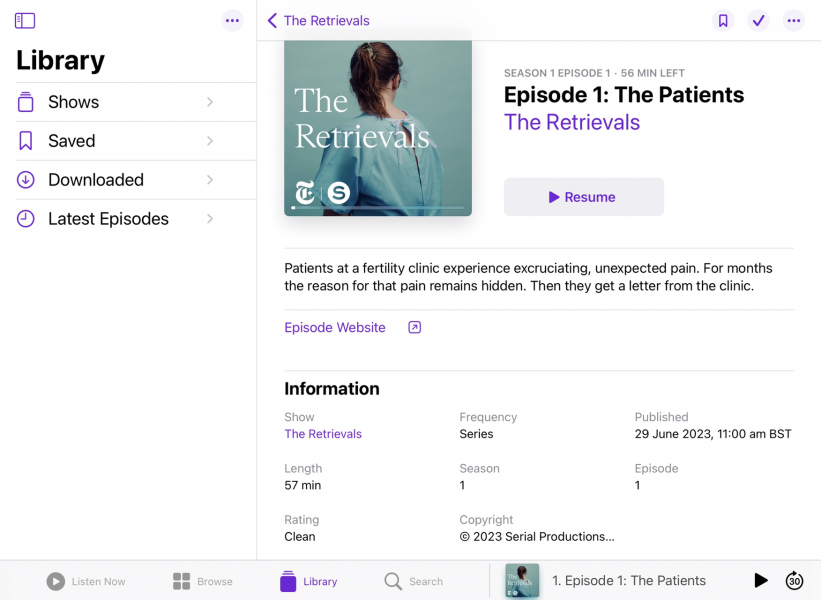
Task: Open The Retrievals show link under title
Action: [x=572, y=123]
